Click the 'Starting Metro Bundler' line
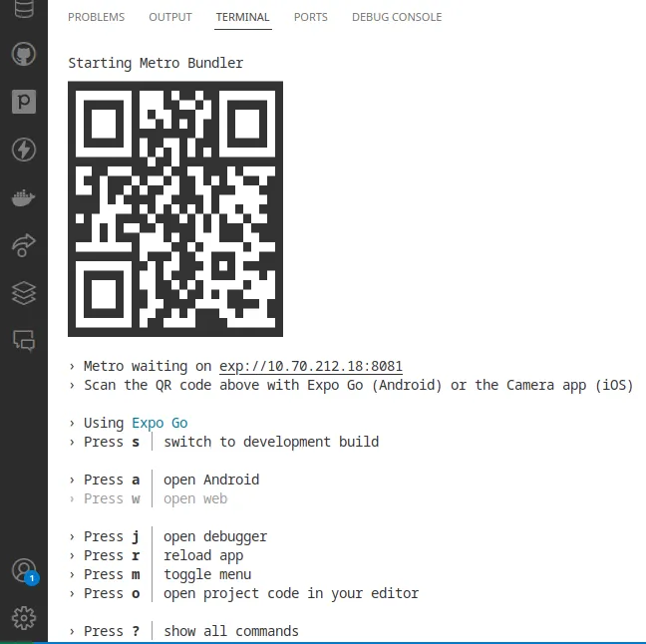Image resolution: width=646 pixels, height=644 pixels. tap(156, 63)
